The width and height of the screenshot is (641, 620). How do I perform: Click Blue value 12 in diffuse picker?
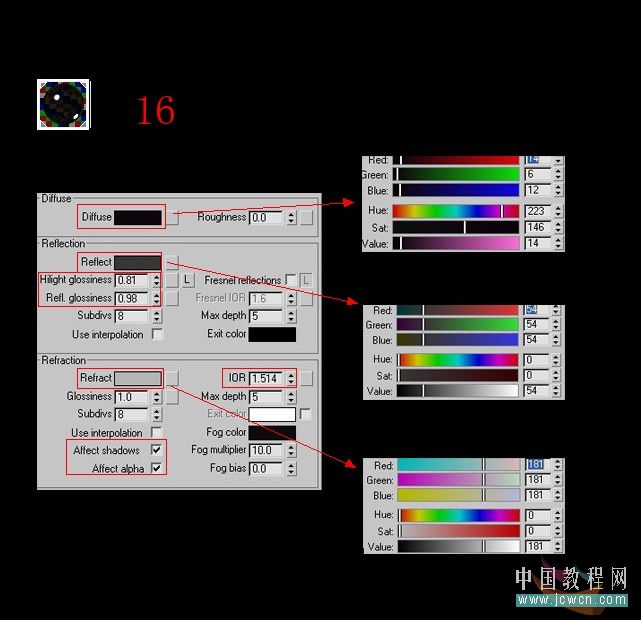pyautogui.click(x=538, y=190)
